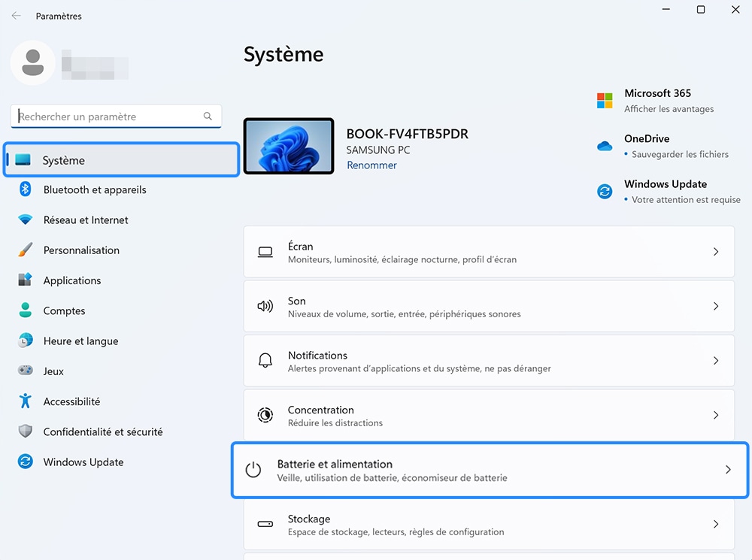
Task: Click the back arrow next to Paramètres
Action: [17, 16]
